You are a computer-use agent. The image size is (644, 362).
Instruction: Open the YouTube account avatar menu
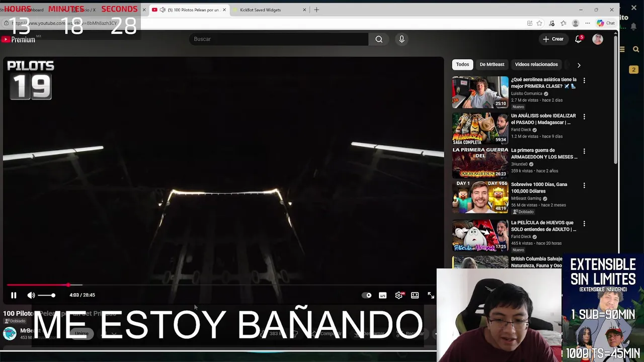click(598, 39)
